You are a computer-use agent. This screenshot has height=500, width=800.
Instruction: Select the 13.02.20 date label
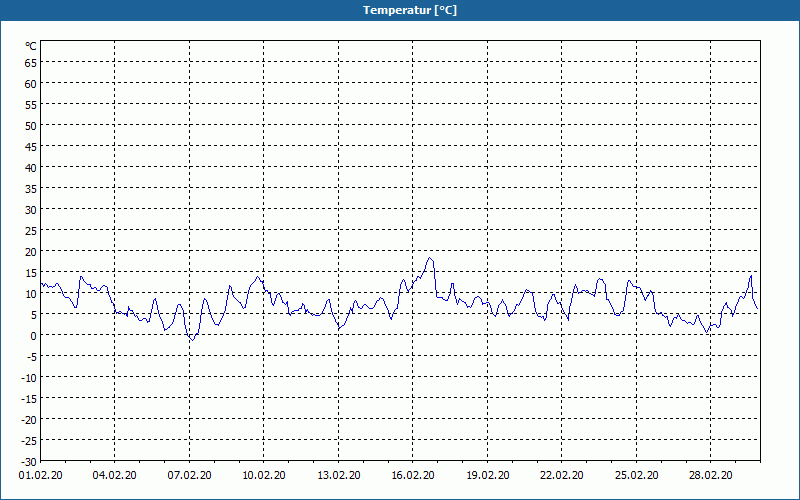(x=339, y=475)
